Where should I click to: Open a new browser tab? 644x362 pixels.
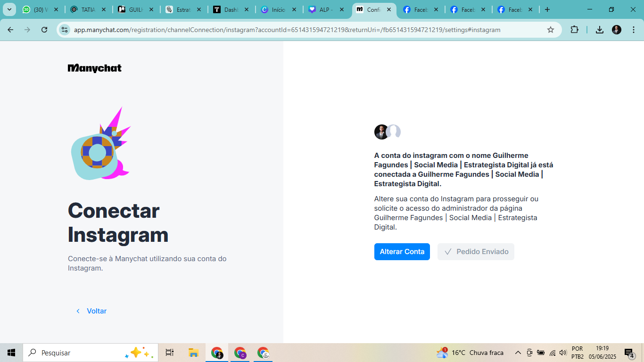click(x=547, y=9)
